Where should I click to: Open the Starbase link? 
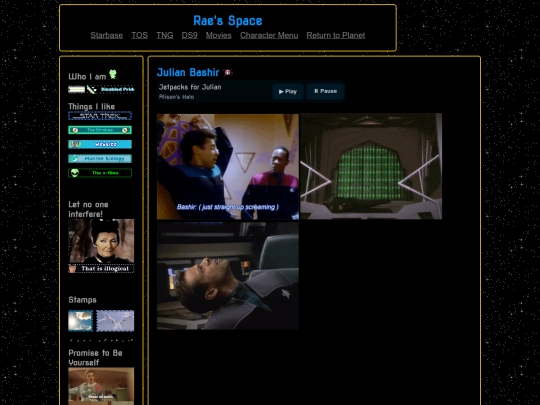click(107, 35)
